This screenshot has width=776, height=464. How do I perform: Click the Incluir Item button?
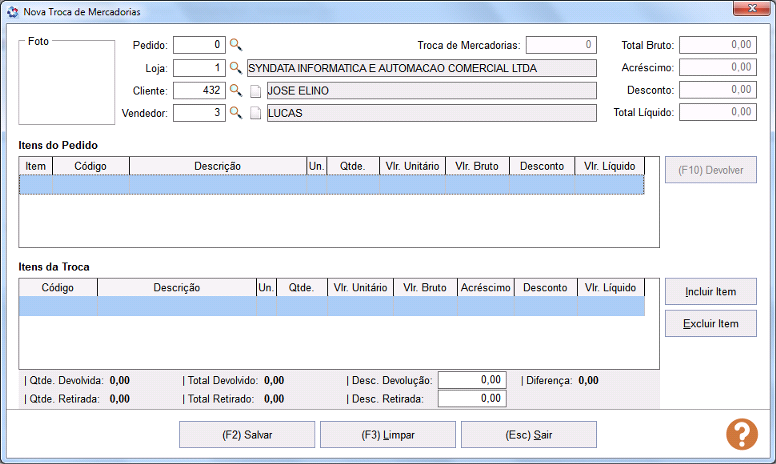pyautogui.click(x=711, y=292)
